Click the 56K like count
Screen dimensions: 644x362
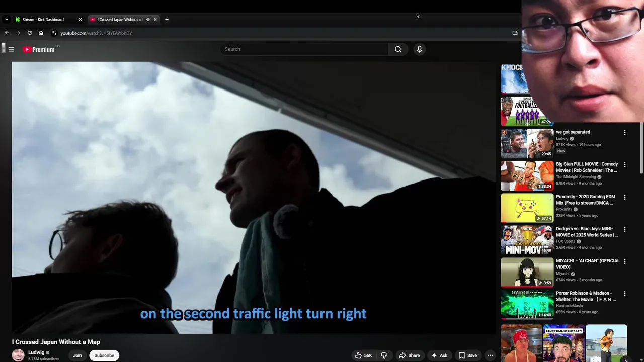tap(368, 355)
